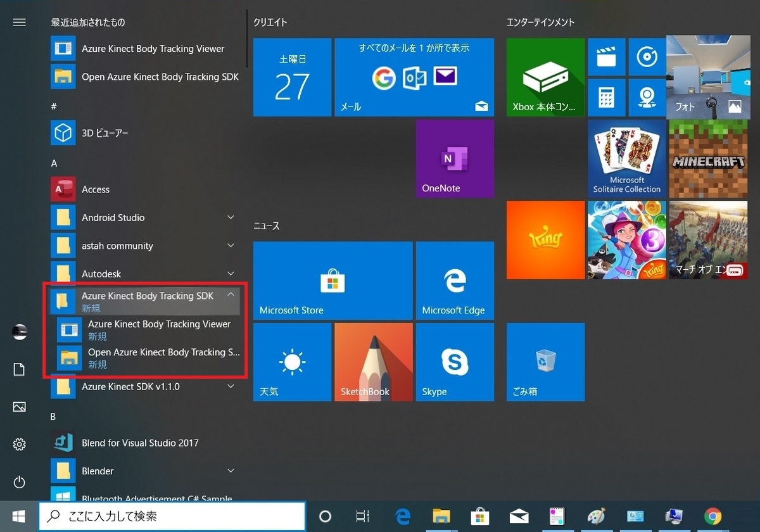Open Microsoft Store from the taskbar
760x532 pixels.
click(480, 516)
